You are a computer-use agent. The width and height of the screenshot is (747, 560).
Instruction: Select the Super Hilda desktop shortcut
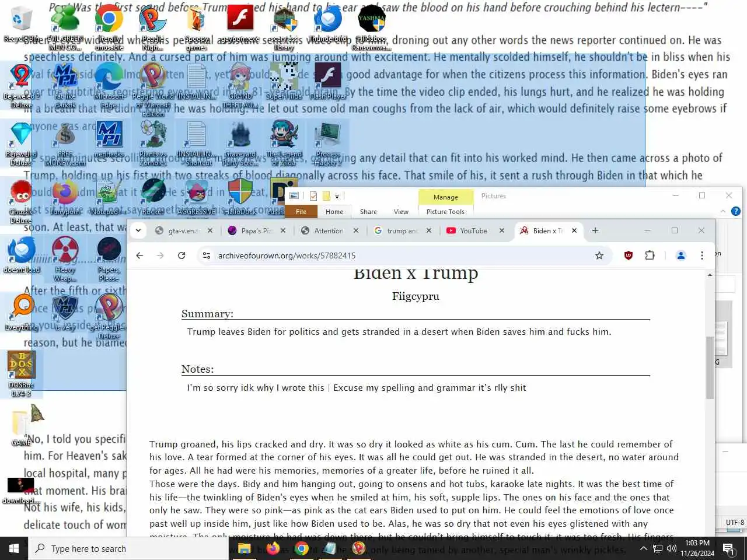(x=284, y=80)
